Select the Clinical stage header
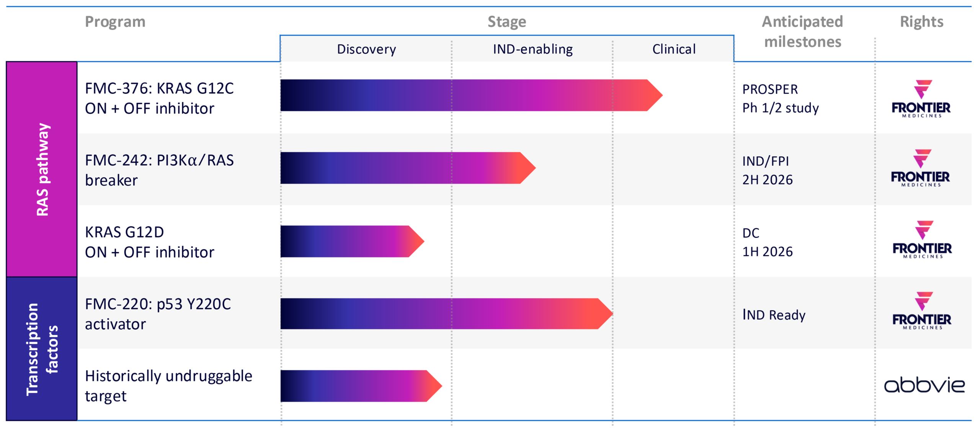Screen dimensions: 980x428 tap(674, 49)
